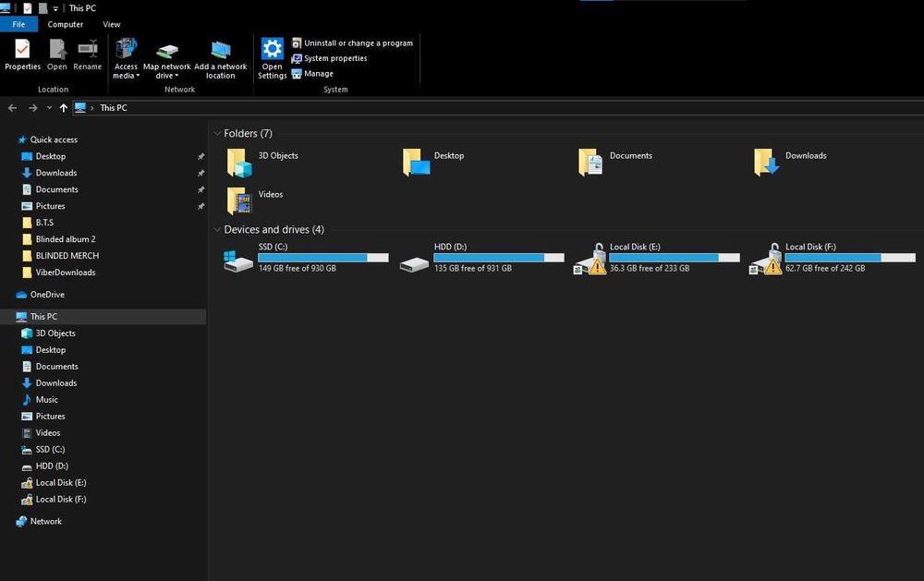Open pinned Pictures under Quick access

pos(50,206)
